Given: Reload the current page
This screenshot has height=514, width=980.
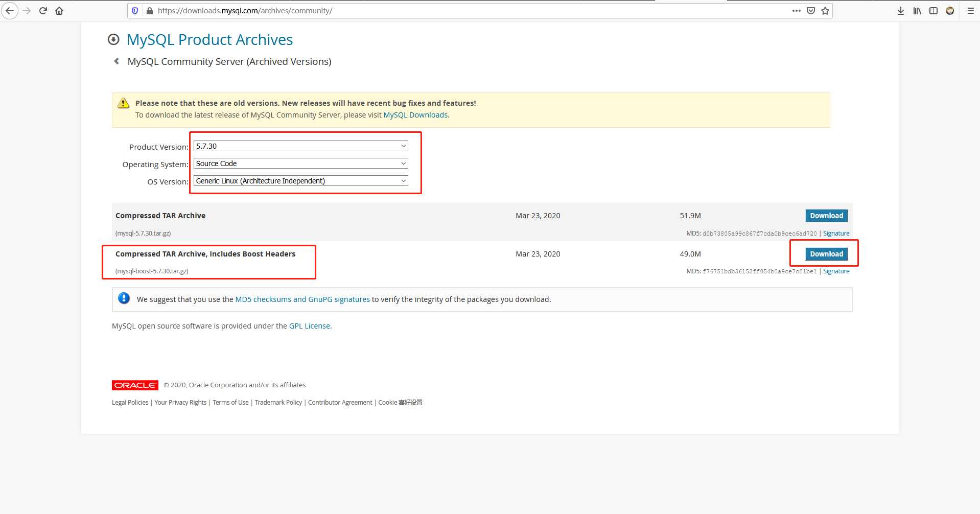Looking at the screenshot, I should (x=43, y=11).
